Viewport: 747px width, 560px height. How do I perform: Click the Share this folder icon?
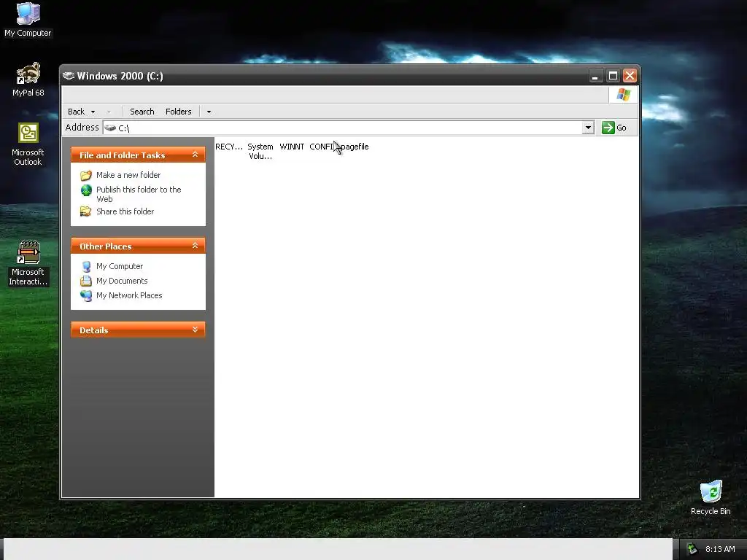86,211
